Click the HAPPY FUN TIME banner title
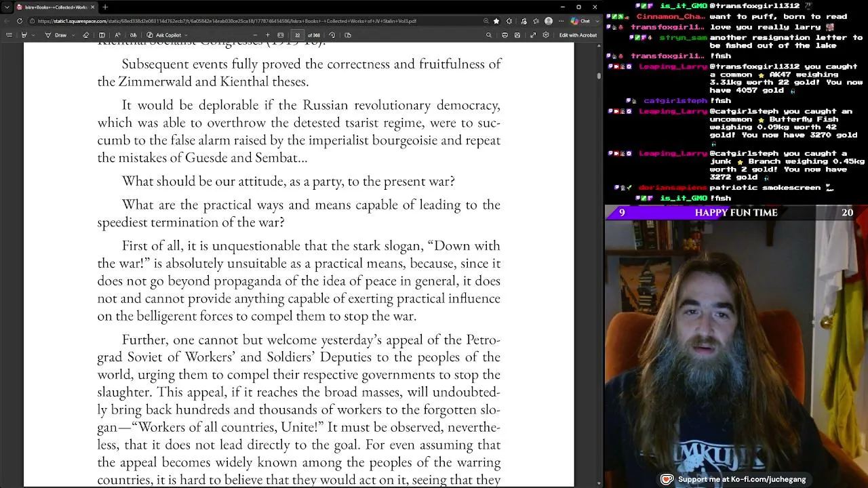The height and width of the screenshot is (488, 868). [x=736, y=212]
